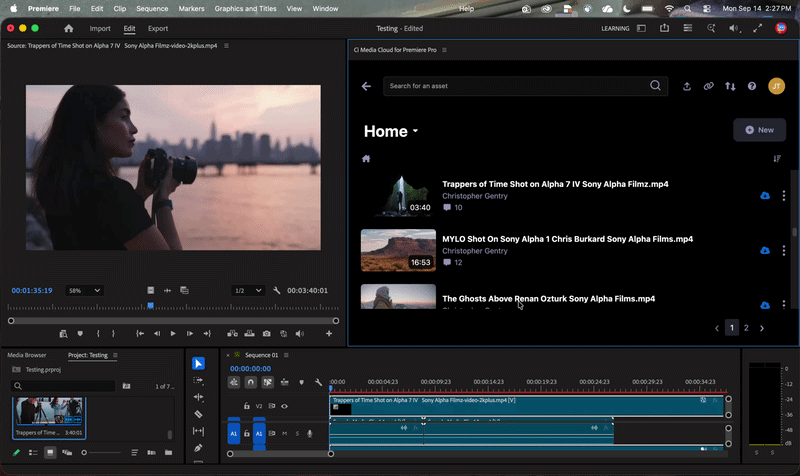Screen dimensions: 800x476
Task: Switch to the Export tab
Action: [x=158, y=29]
